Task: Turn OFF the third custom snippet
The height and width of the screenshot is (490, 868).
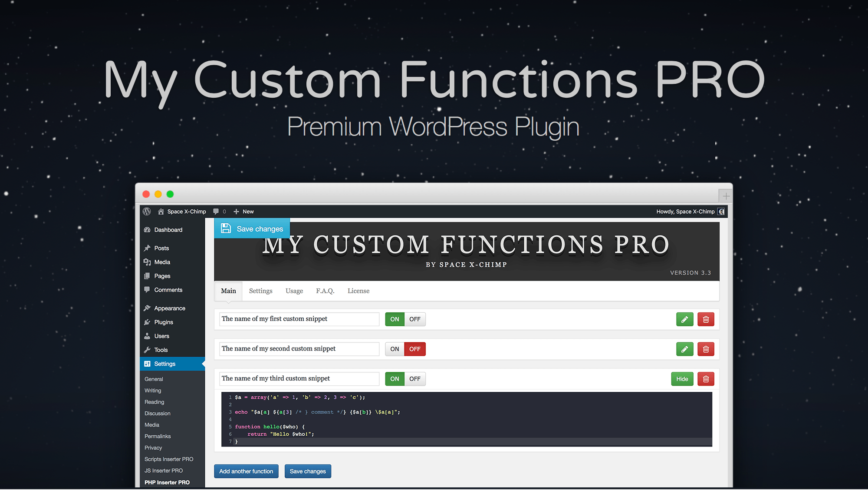Action: pos(415,379)
